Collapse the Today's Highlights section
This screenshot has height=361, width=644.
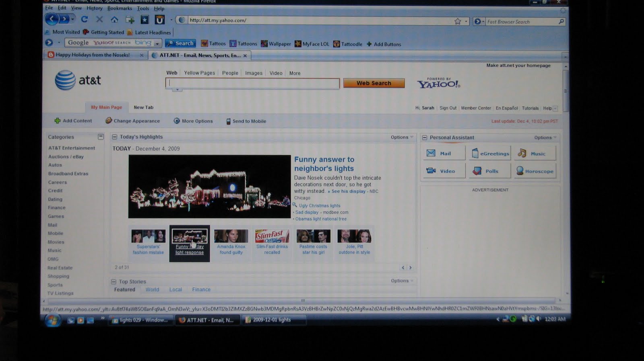[x=114, y=137]
